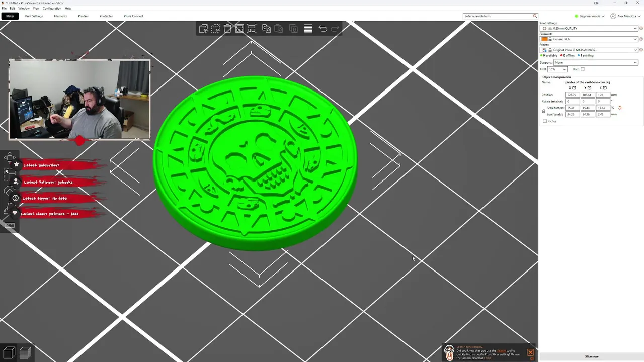This screenshot has width=644, height=362.
Task: Open variable layer height tool
Action: coord(308,29)
